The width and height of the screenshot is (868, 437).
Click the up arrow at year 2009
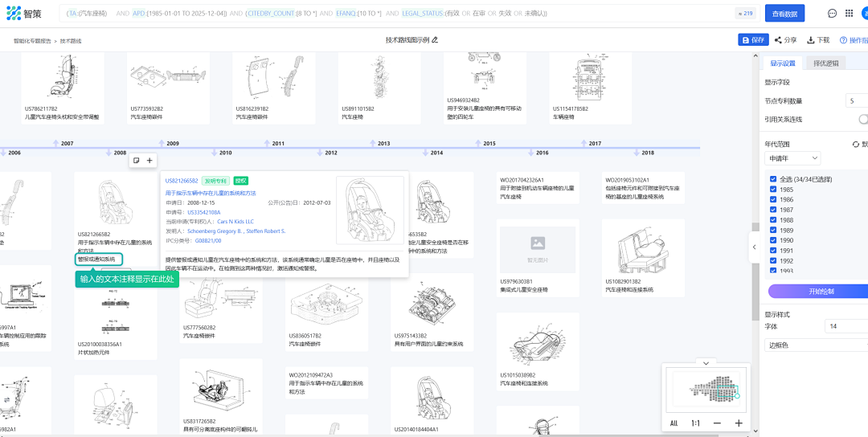(162, 143)
